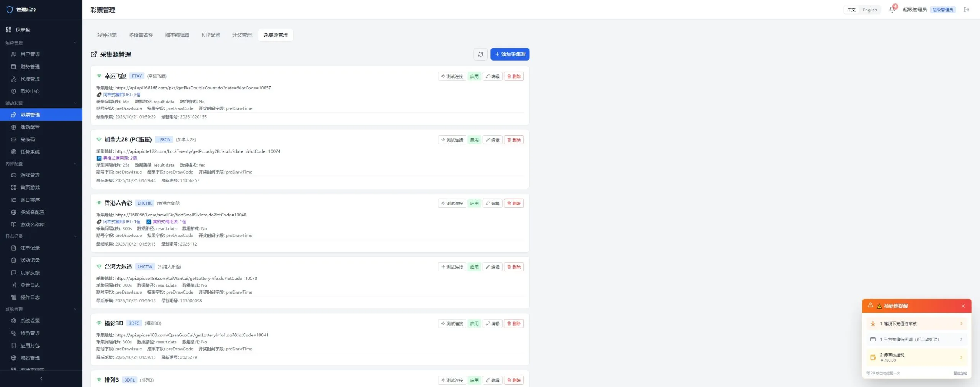
Task: Test connection for 幸运飞艇 source
Action: point(452,76)
